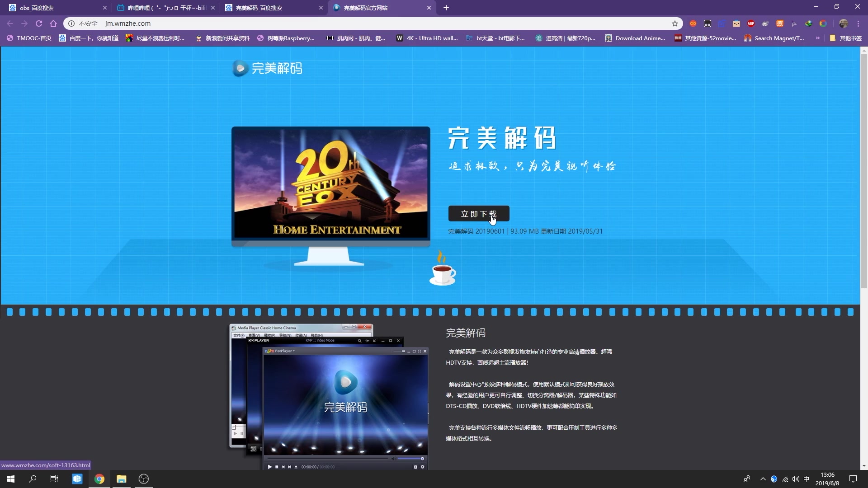This screenshot has width=868, height=488.
Task: Open the Windows Start menu
Action: pos(11,479)
